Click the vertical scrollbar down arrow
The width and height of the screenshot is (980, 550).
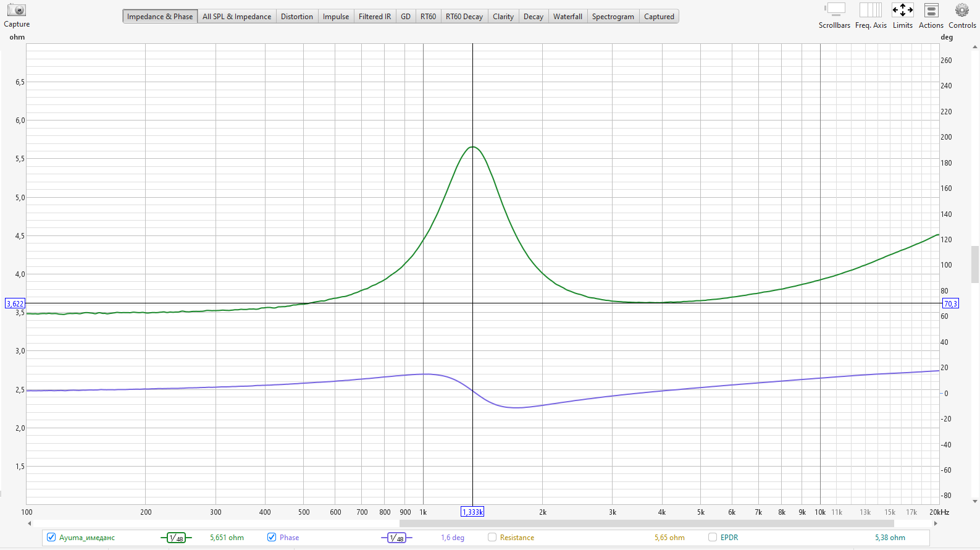975,501
